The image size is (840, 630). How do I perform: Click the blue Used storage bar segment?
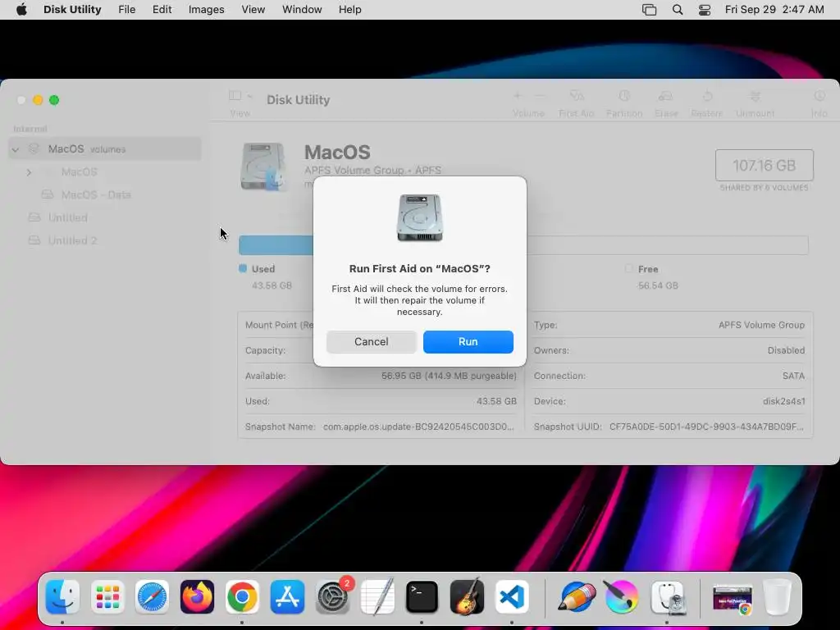click(276, 244)
